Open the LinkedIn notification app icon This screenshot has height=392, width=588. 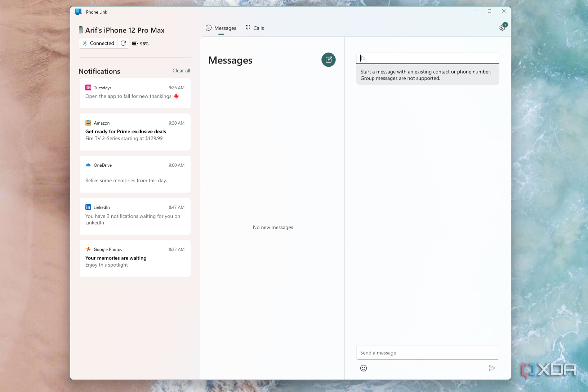[88, 207]
